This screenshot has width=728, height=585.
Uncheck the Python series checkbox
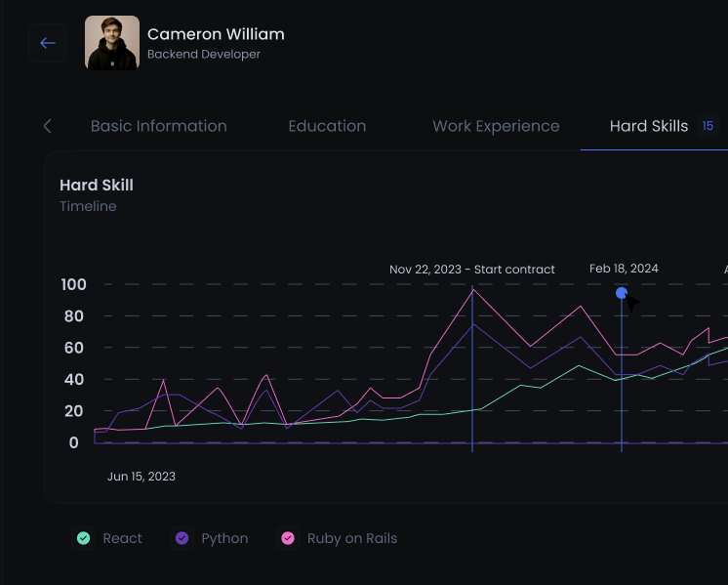tap(182, 538)
